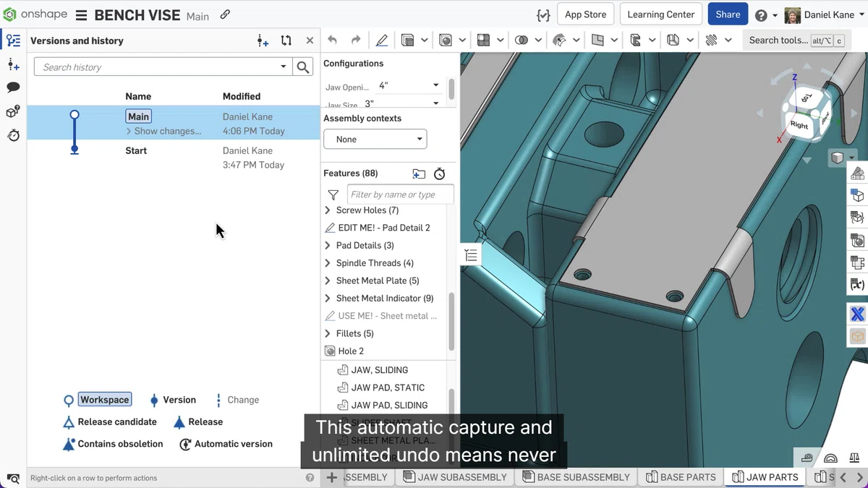Expand the Screw Holes (7) folder
Image resolution: width=868 pixels, height=488 pixels.
coord(328,210)
